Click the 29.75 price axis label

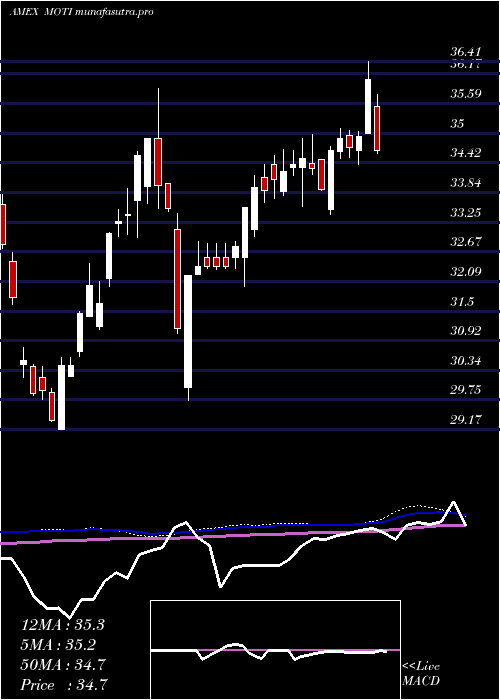click(x=466, y=390)
